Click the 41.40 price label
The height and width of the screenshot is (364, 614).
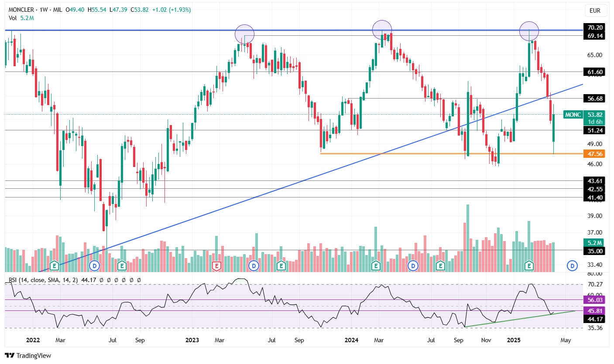595,197
